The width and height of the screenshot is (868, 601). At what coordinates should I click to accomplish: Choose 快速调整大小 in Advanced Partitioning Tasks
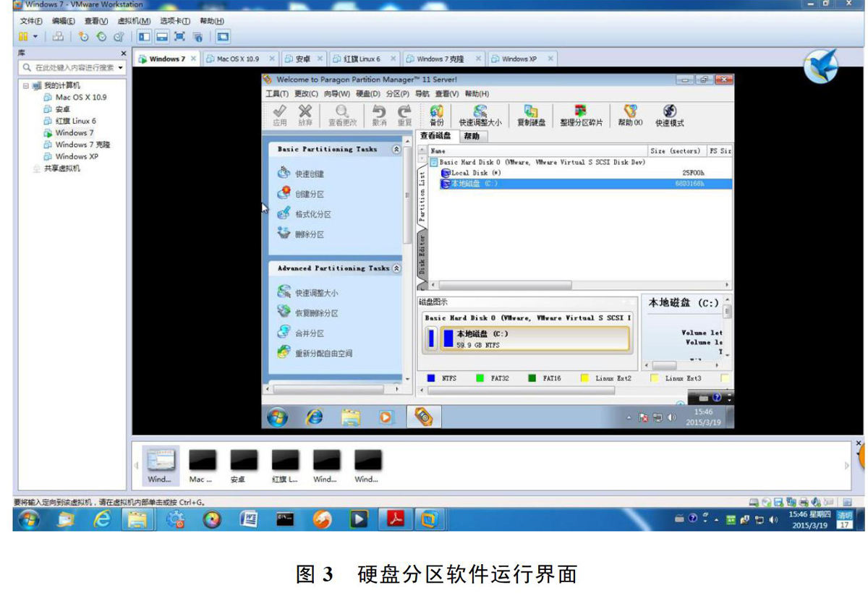tap(307, 292)
